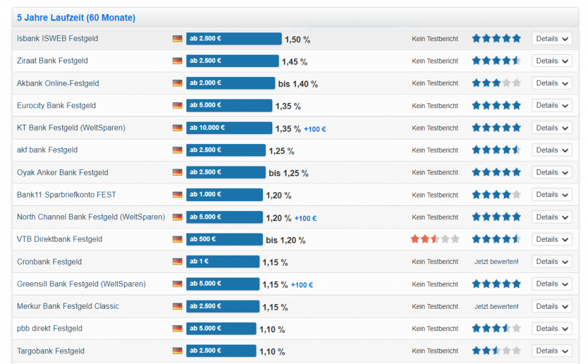
Task: Click the ab 1.000 € bar for Bank11 Sparbriefkonto
Action: (224, 195)
